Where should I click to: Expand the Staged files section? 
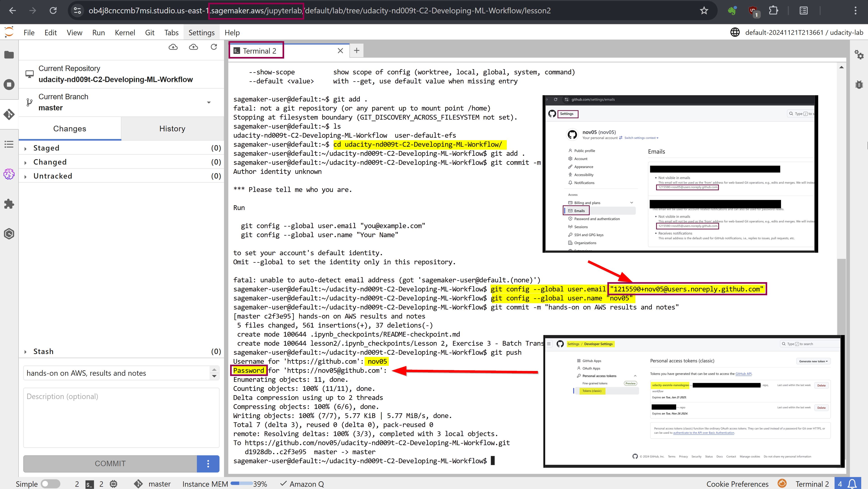click(46, 148)
